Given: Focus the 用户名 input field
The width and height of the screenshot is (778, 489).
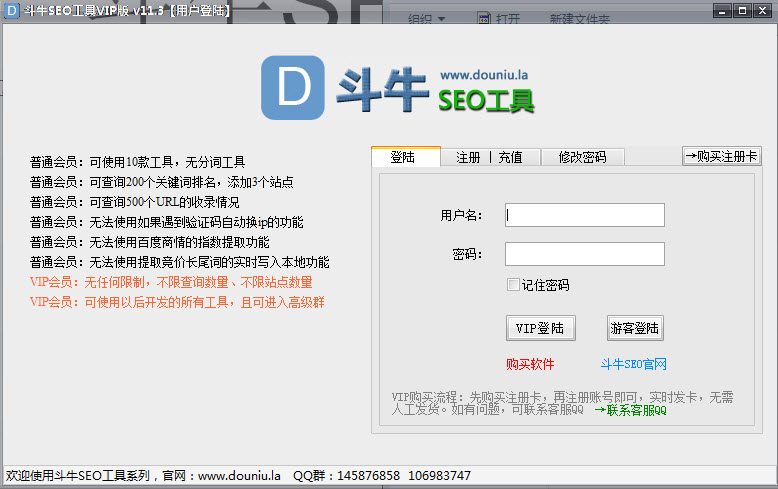Looking at the screenshot, I should (x=584, y=215).
